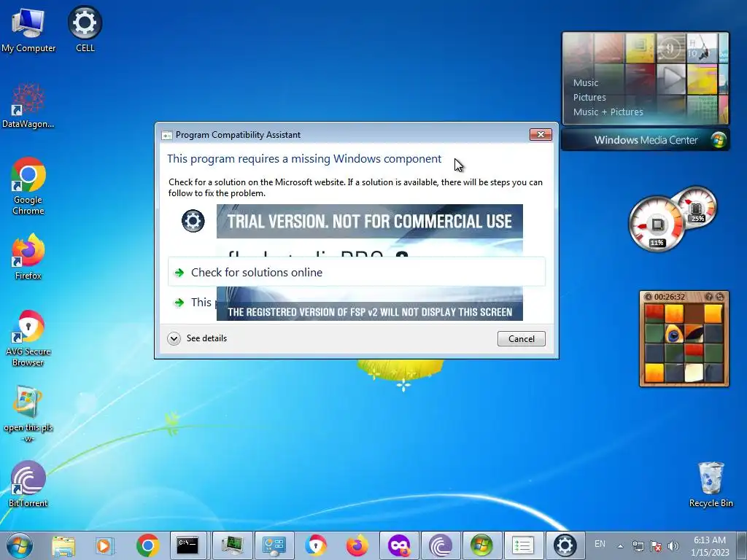Click the Windows Start orb
Screen dimensions: 747x560
tap(20, 545)
